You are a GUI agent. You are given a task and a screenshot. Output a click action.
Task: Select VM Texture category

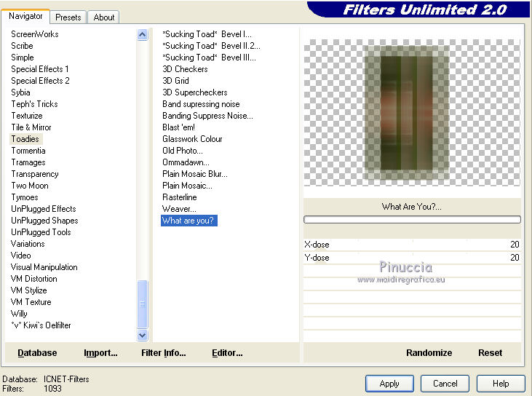(x=31, y=302)
